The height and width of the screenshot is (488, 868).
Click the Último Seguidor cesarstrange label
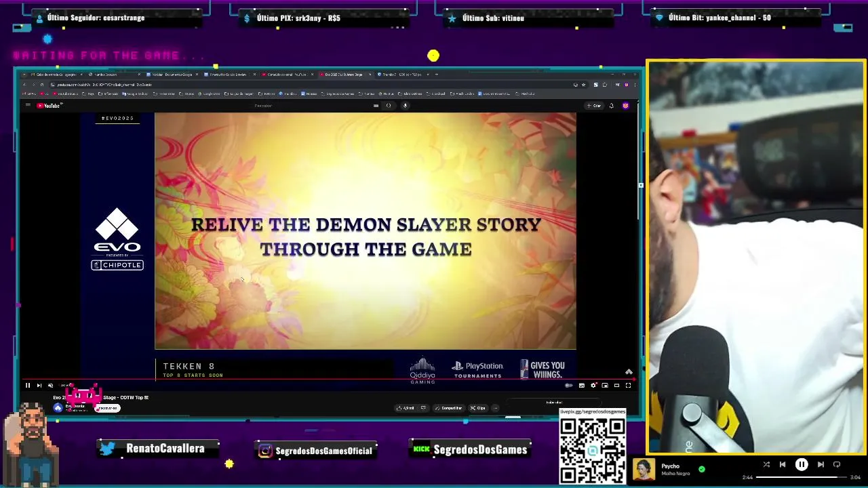[96, 18]
